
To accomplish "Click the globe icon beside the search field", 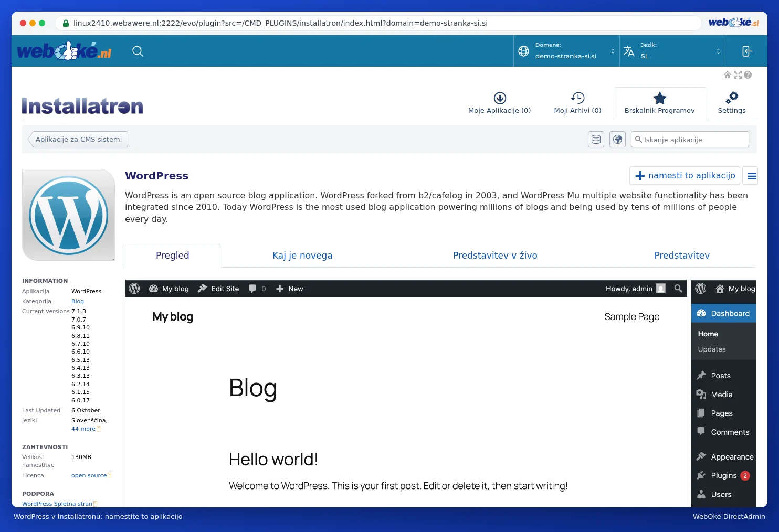I will (x=618, y=140).
